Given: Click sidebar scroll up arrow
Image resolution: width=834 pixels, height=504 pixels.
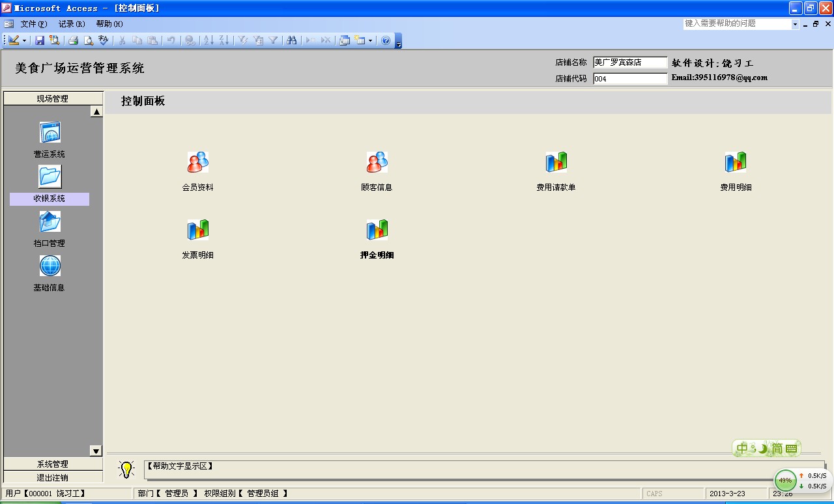Looking at the screenshot, I should point(96,112).
